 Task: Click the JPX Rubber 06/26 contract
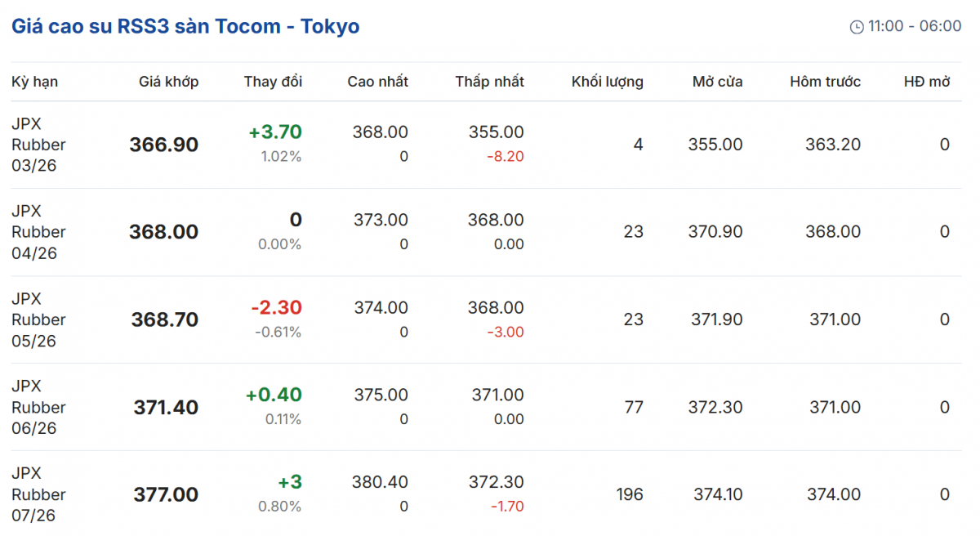tap(38, 407)
